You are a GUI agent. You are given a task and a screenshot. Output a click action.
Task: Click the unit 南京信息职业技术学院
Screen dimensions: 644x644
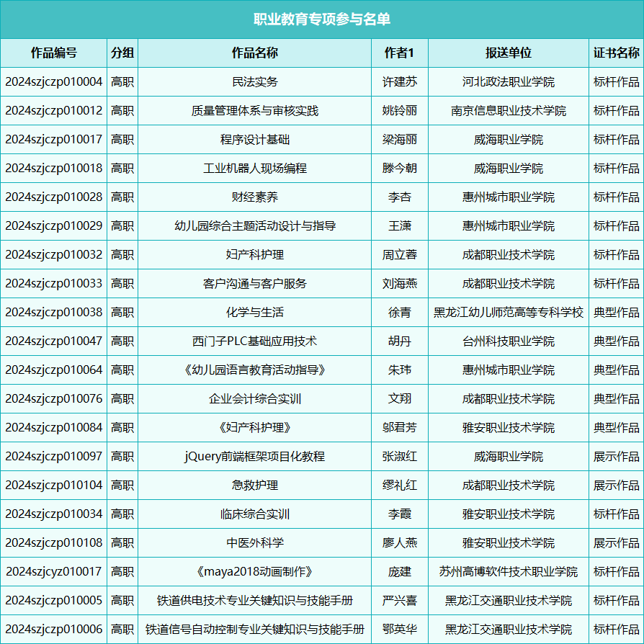509,110
